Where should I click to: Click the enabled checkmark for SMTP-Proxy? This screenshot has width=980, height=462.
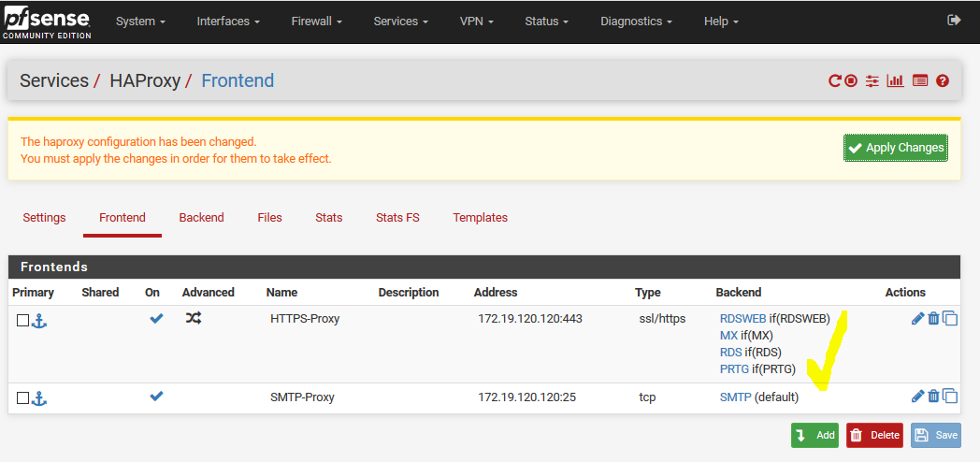pyautogui.click(x=156, y=396)
